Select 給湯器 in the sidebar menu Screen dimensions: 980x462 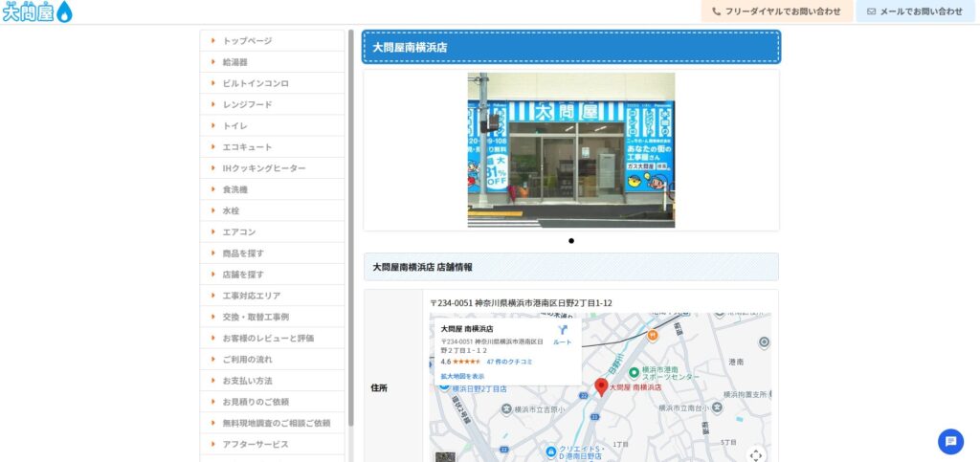234,62
